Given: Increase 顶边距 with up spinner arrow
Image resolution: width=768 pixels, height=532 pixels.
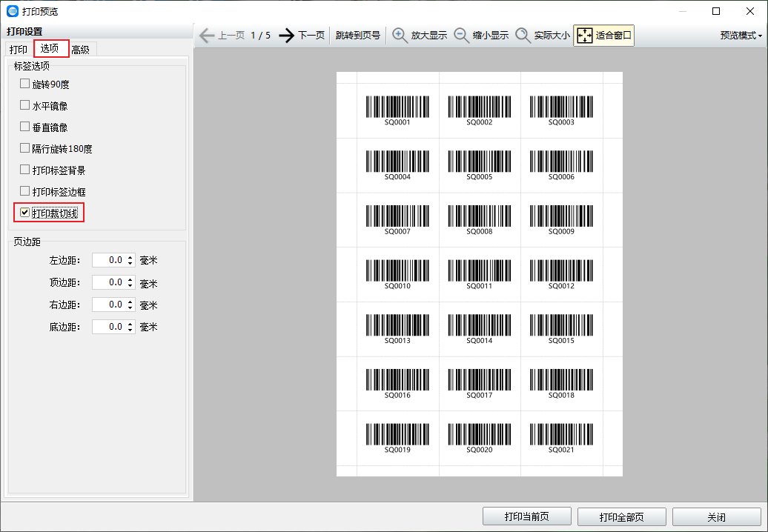Looking at the screenshot, I should (130, 279).
